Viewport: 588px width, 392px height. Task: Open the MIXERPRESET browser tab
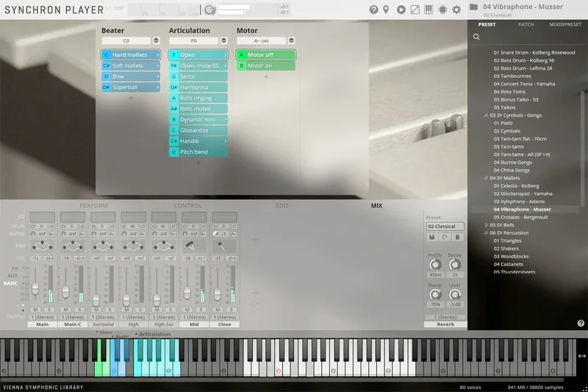point(565,24)
